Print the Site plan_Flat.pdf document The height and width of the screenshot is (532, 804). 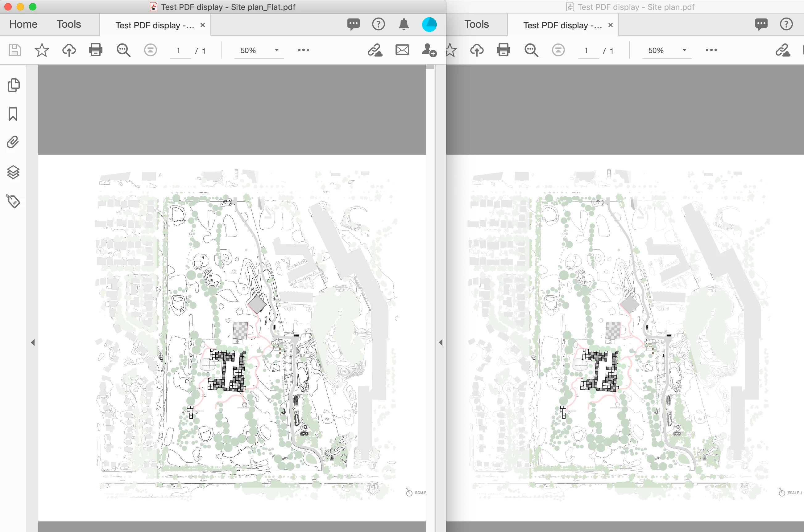(x=95, y=50)
